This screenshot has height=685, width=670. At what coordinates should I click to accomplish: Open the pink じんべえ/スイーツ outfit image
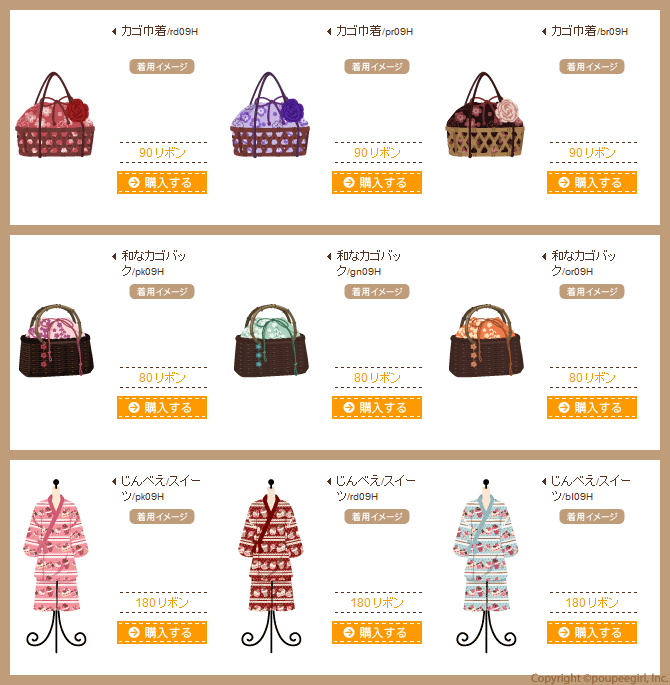coord(56,566)
